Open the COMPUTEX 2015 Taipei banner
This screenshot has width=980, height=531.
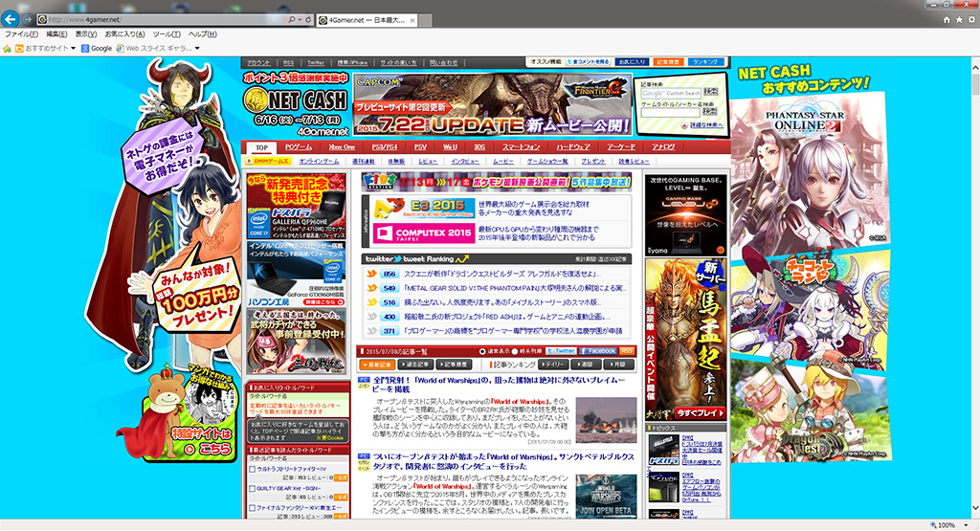pos(423,233)
